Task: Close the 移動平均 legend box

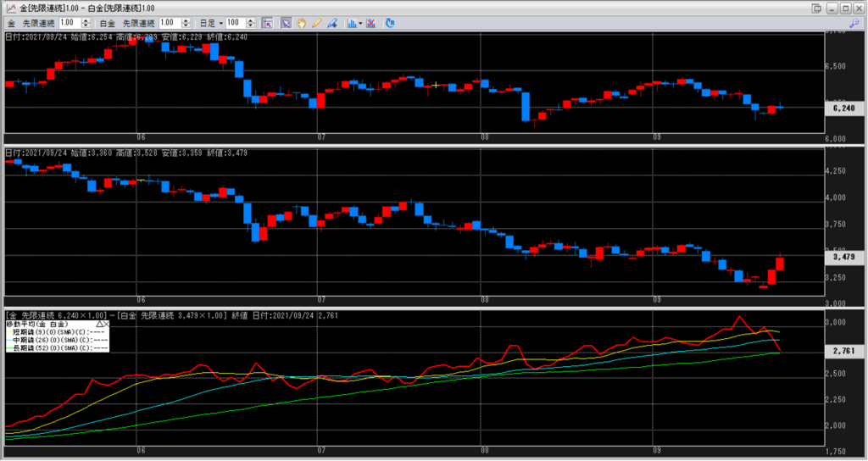Action: (107, 324)
